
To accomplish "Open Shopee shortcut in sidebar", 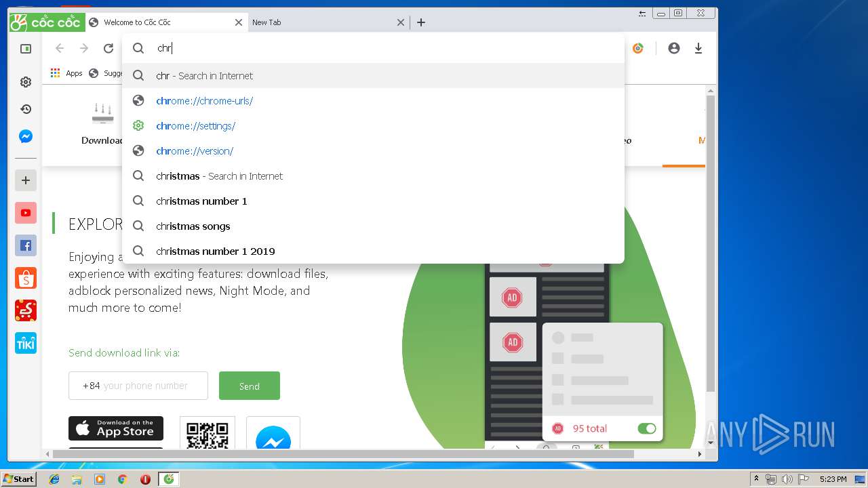I will pos(26,278).
